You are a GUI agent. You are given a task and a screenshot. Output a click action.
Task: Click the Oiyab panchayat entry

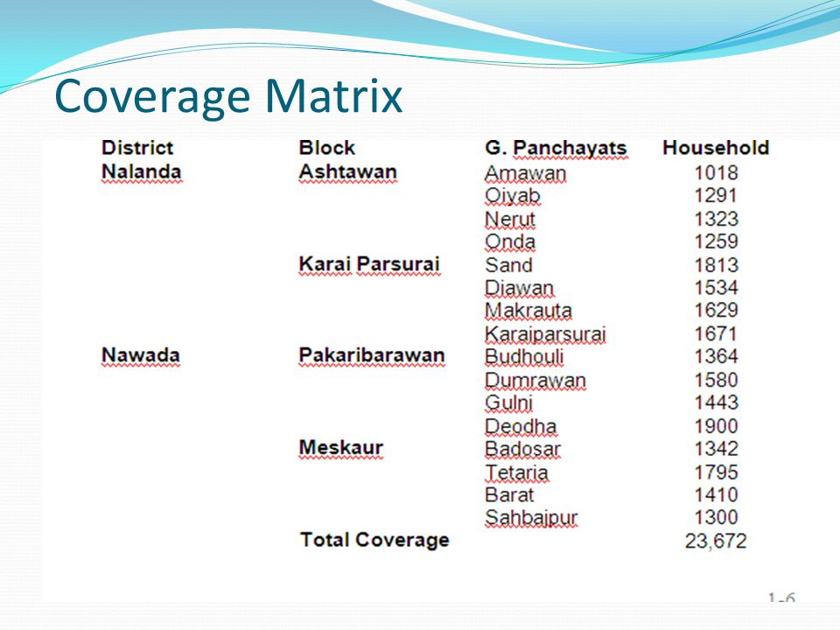(x=512, y=196)
